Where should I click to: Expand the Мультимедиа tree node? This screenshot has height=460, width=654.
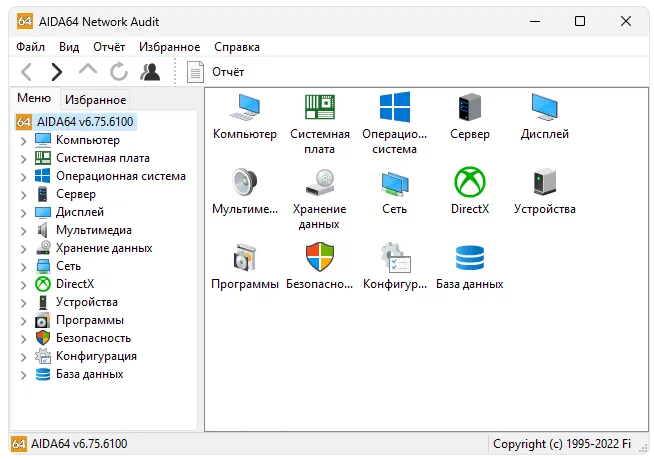24,231
